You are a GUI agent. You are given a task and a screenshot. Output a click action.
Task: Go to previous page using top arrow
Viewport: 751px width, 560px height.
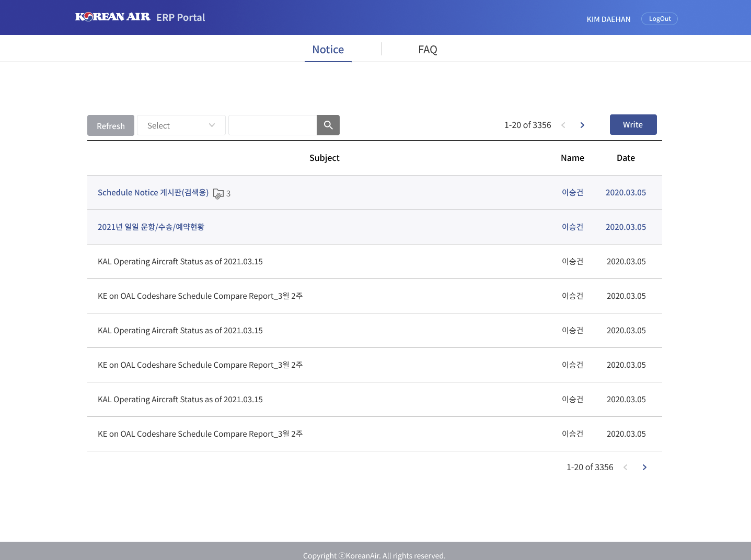563,125
